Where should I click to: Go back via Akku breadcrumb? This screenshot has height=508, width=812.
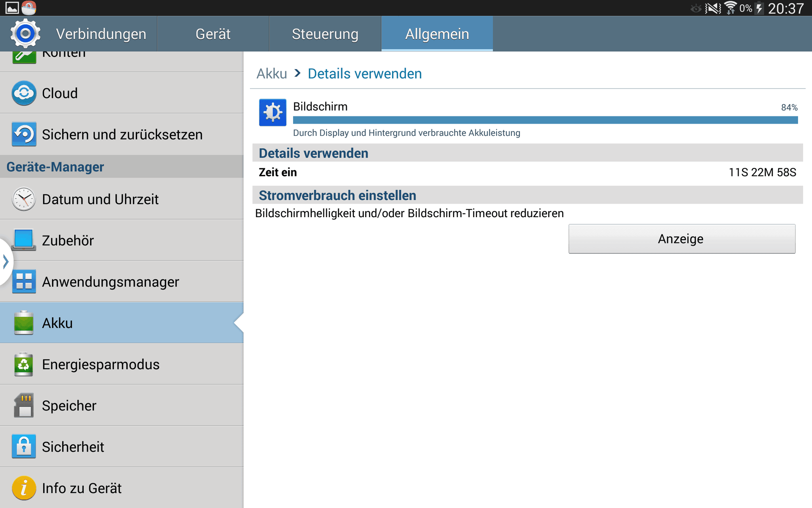pos(272,74)
